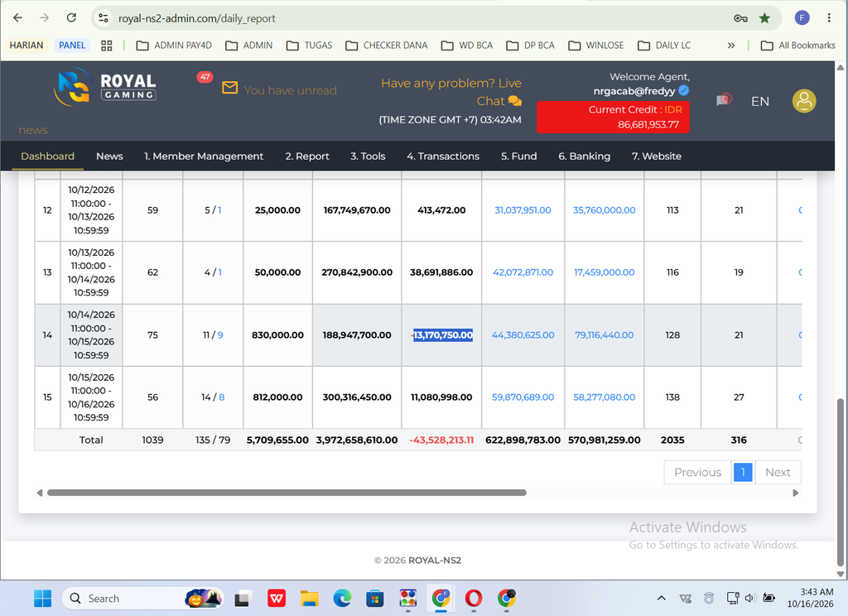Click the notification flag icon beside EN
The image size is (848, 616).
[724, 99]
